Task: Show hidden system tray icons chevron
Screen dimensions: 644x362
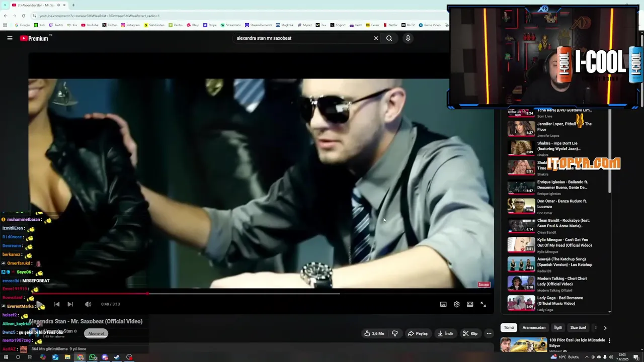Action: [587, 357]
